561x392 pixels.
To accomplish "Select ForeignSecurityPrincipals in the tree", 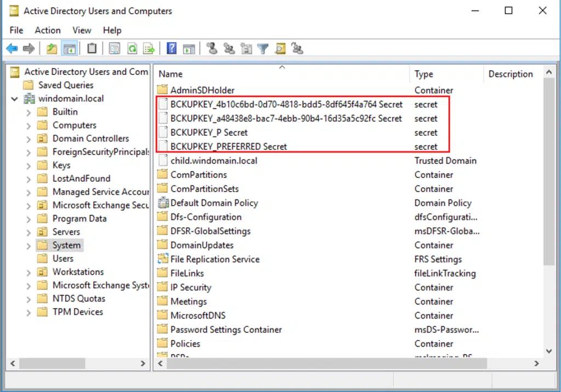I will pos(101,152).
